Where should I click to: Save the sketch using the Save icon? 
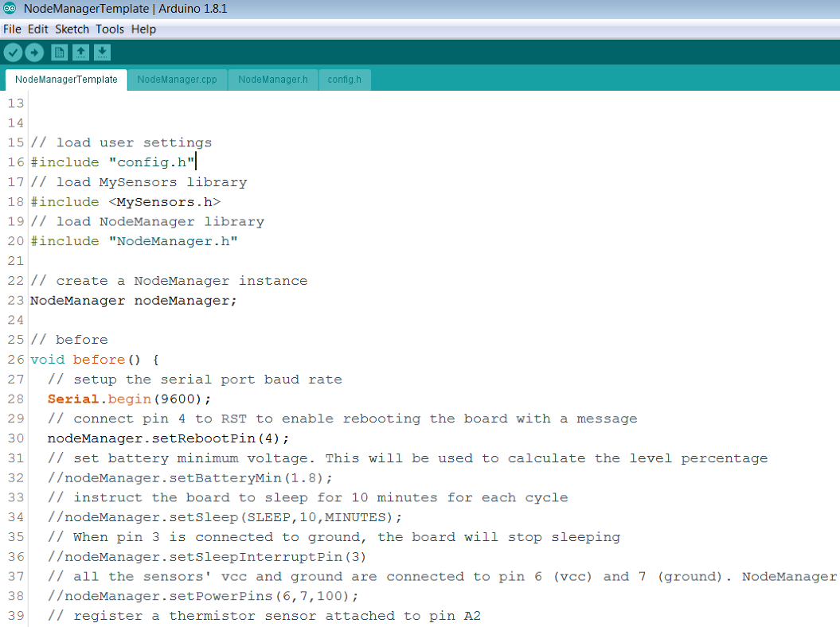click(102, 52)
